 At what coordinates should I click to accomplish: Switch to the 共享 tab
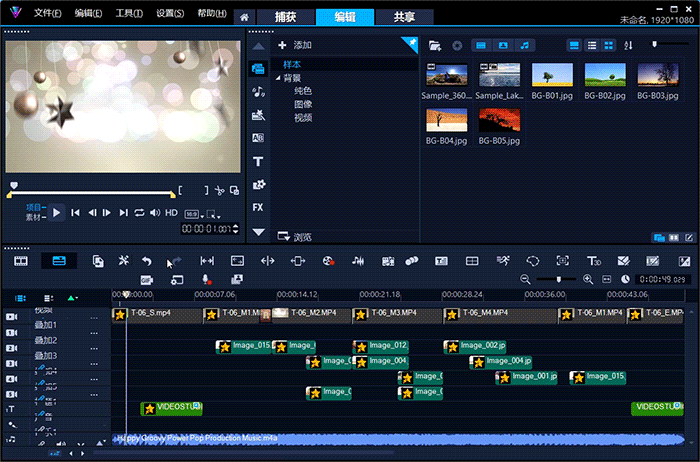click(x=405, y=17)
